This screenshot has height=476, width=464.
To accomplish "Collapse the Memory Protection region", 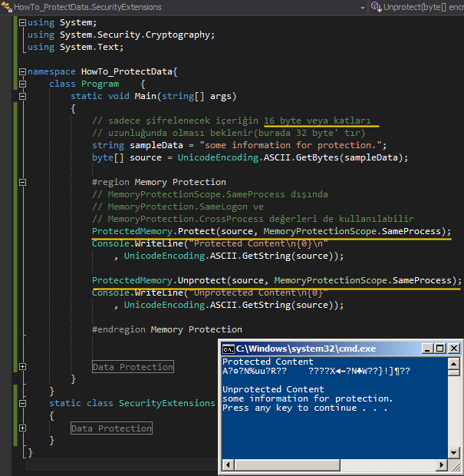I will coord(21,183).
